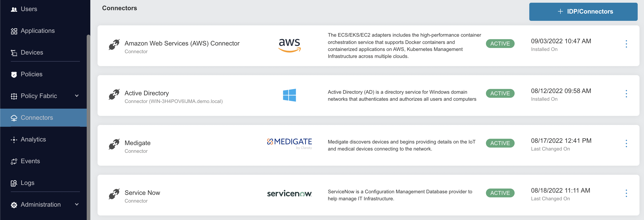Click the ACTIVE badge on Medigate row
The height and width of the screenshot is (220, 644).
click(500, 143)
